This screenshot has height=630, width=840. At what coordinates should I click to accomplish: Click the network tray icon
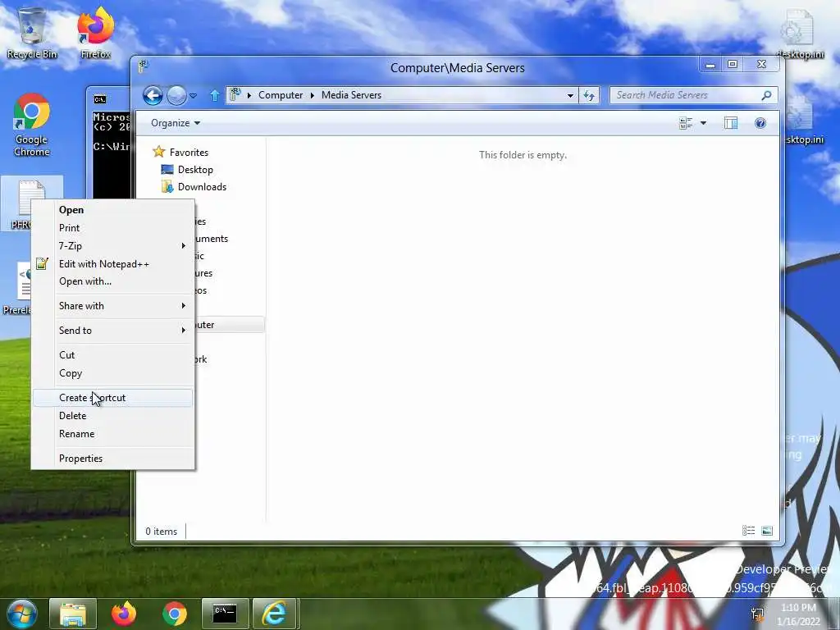[x=757, y=614]
